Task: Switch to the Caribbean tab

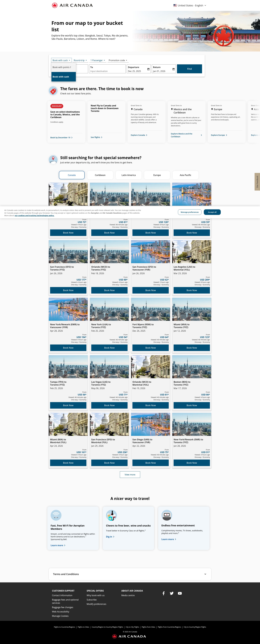Action: (x=100, y=175)
